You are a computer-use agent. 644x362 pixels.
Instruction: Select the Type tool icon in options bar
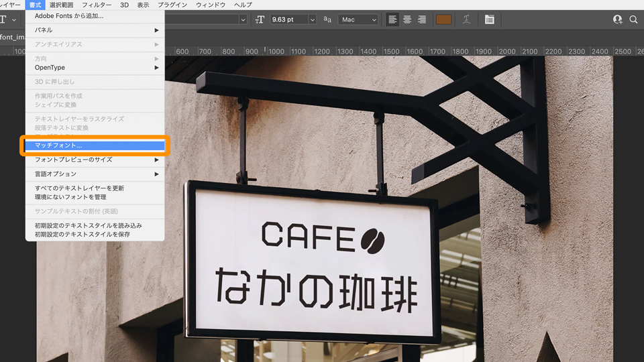pos(3,19)
